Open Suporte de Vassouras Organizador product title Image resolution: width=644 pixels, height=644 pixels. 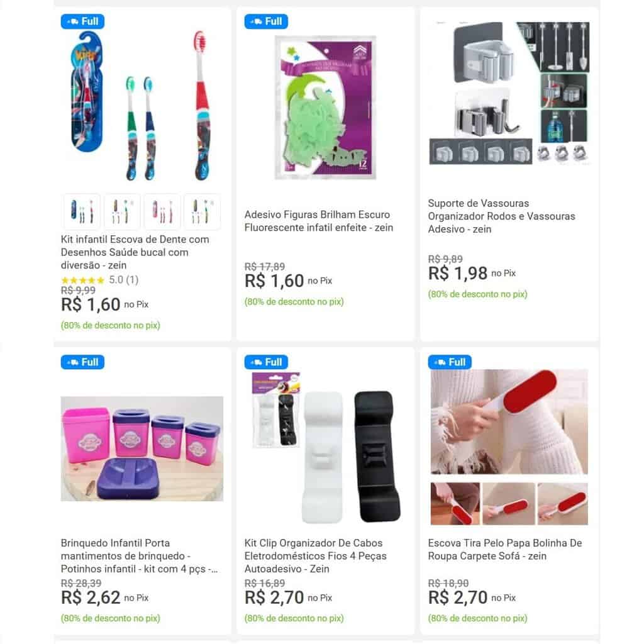(501, 216)
